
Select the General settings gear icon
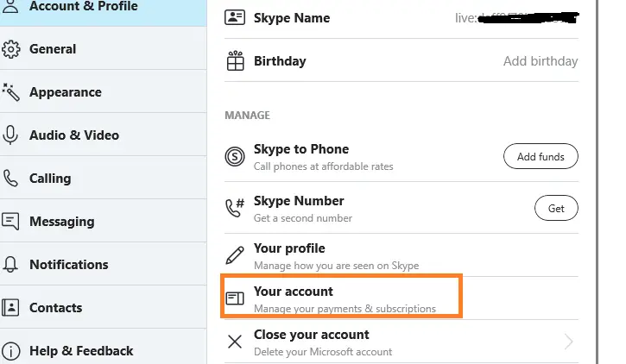10,49
